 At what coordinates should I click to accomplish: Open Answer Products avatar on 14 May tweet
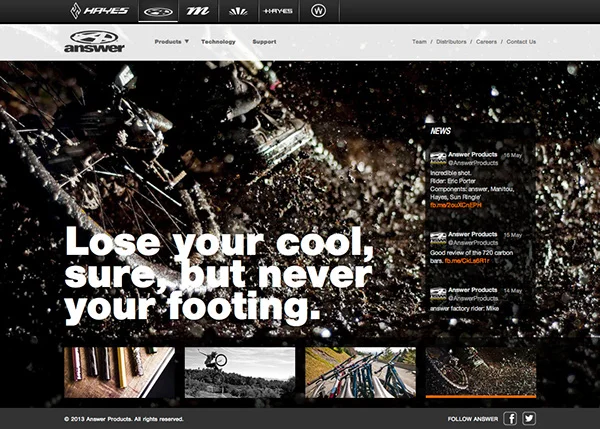[x=438, y=294]
